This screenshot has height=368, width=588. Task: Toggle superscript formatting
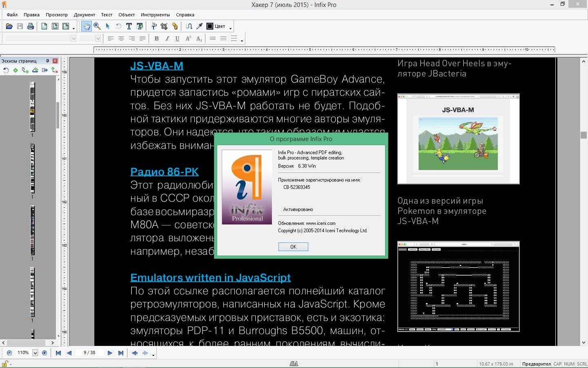188,38
